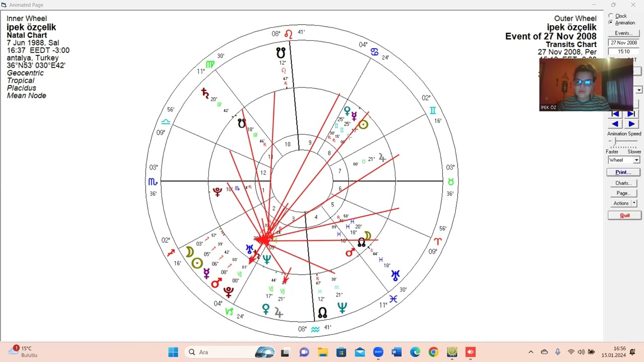This screenshot has height=362, width=644.
Task: Click the Aquarius sign glyph at chart bottom
Action: click(315, 329)
